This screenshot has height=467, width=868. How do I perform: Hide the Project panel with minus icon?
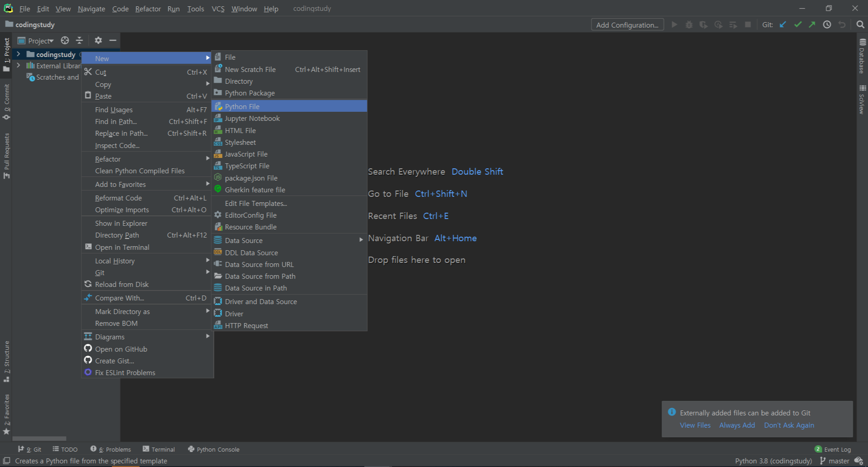pyautogui.click(x=113, y=40)
